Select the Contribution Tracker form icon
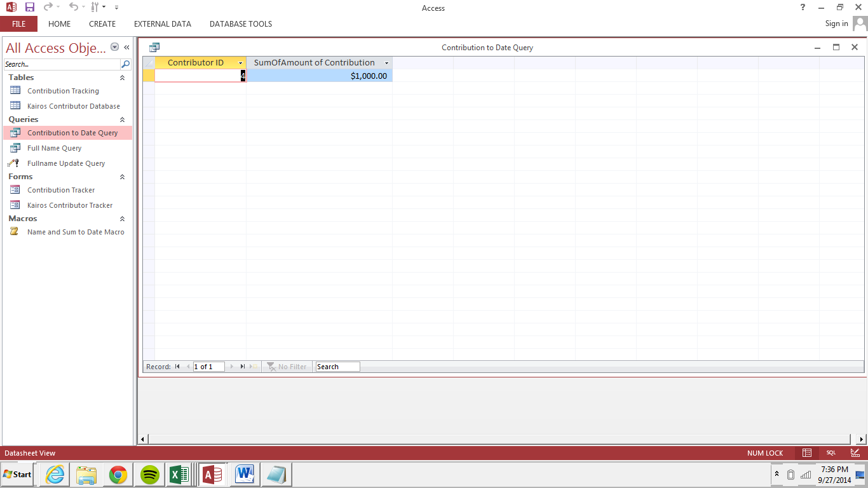 pos(15,189)
